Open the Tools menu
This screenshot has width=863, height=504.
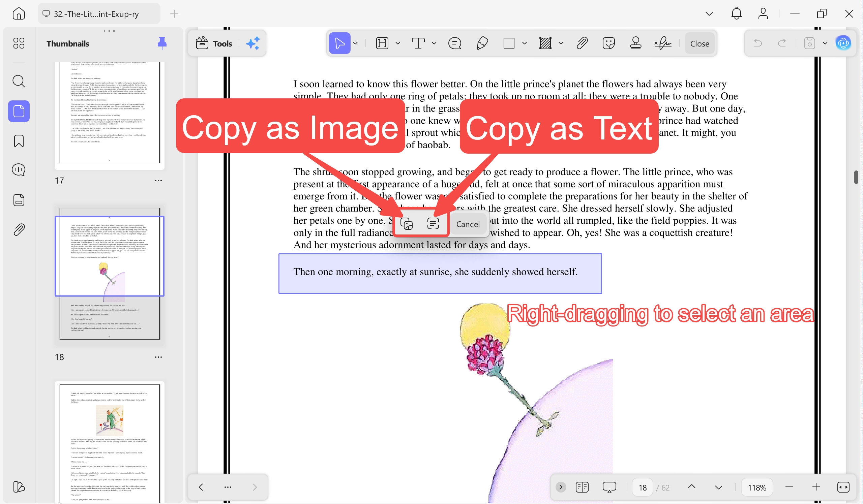pyautogui.click(x=214, y=43)
